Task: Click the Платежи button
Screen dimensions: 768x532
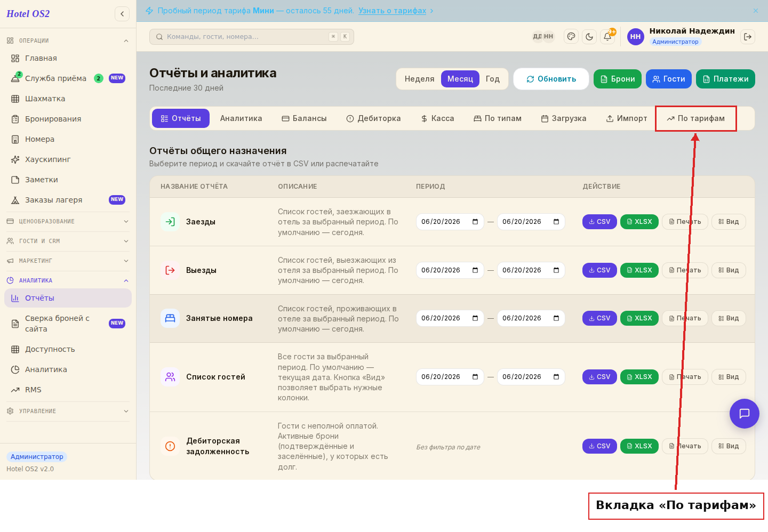Action: tap(725, 79)
